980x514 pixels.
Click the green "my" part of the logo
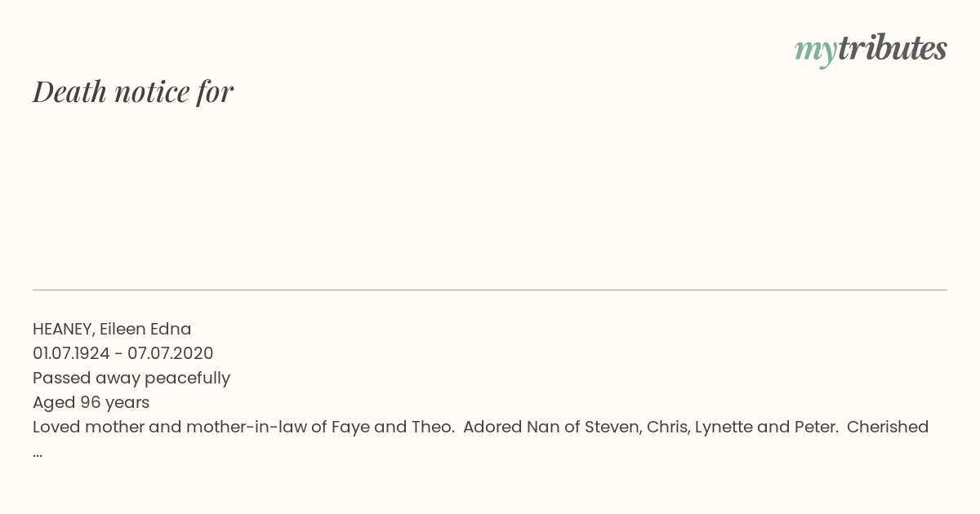815,52
